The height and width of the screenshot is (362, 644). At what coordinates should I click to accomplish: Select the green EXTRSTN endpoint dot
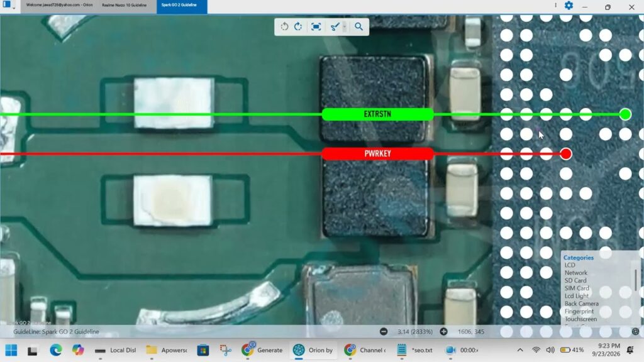[625, 114]
